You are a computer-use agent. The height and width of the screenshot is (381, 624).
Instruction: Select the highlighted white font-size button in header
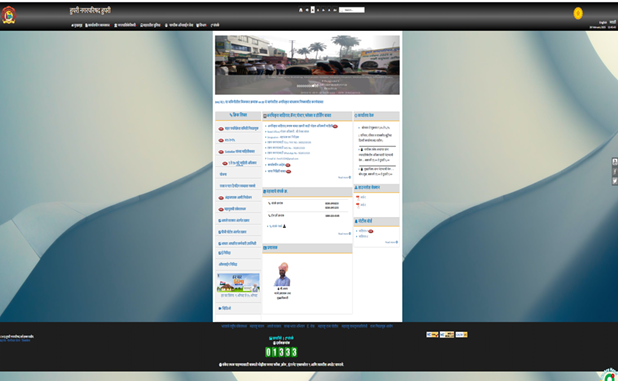tap(312, 10)
